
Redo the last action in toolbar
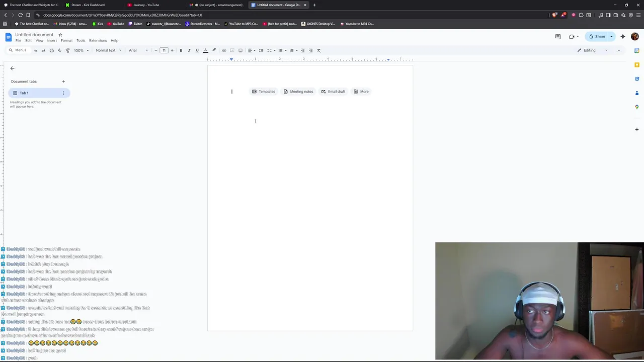point(43,50)
